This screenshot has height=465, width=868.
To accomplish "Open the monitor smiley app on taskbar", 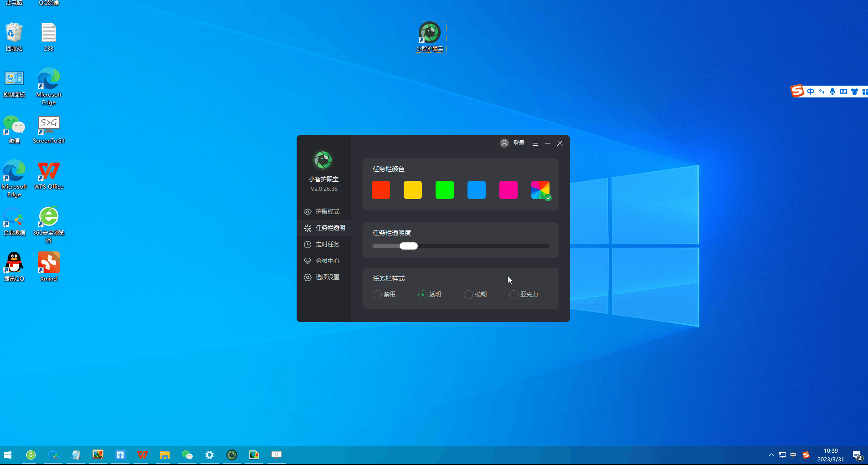I will click(x=277, y=455).
